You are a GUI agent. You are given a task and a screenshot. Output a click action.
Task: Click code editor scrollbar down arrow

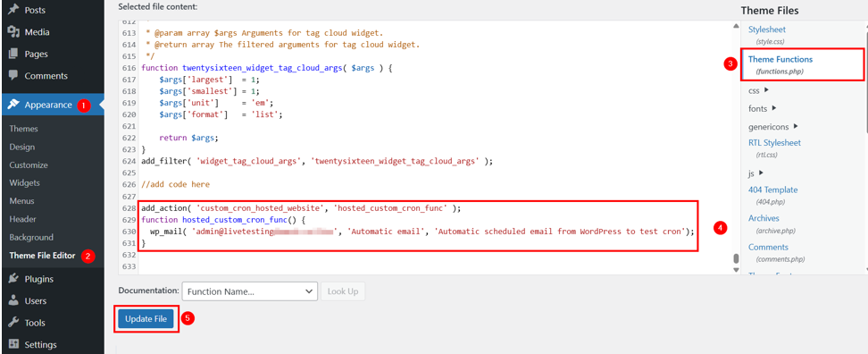736,269
